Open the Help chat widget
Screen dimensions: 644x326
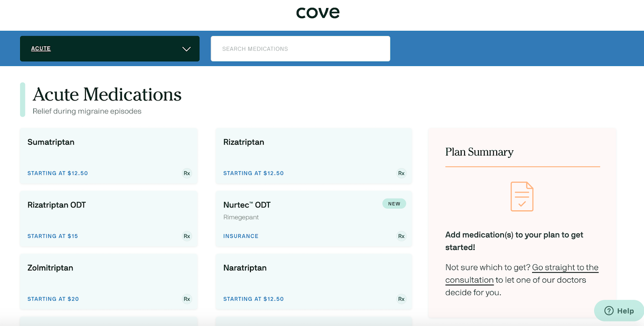[x=619, y=311]
